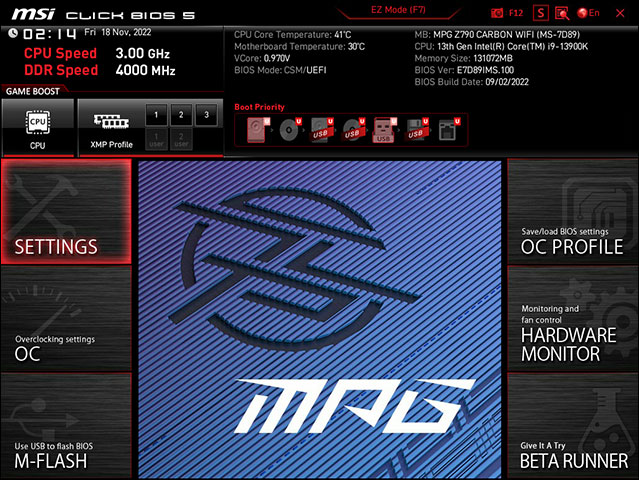Click the MSI logo in header
Screen dimensions: 639x480
point(33,14)
